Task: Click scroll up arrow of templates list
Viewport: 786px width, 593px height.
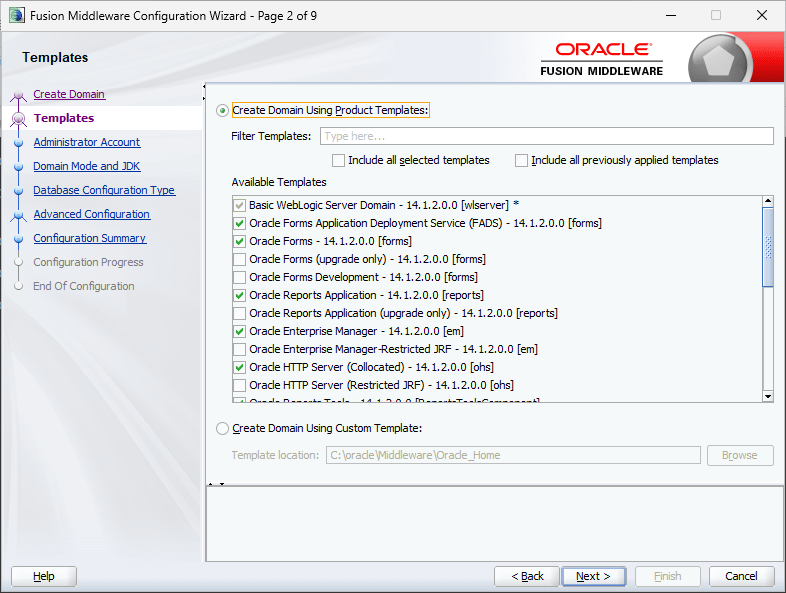Action: click(x=767, y=202)
